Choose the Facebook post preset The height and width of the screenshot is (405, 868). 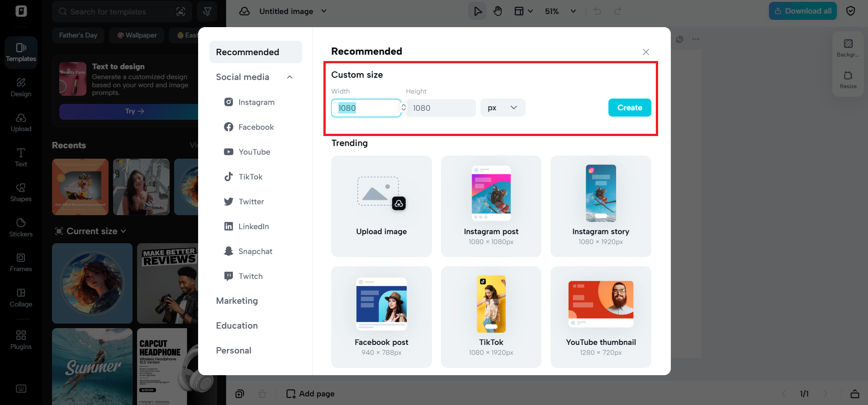381,317
